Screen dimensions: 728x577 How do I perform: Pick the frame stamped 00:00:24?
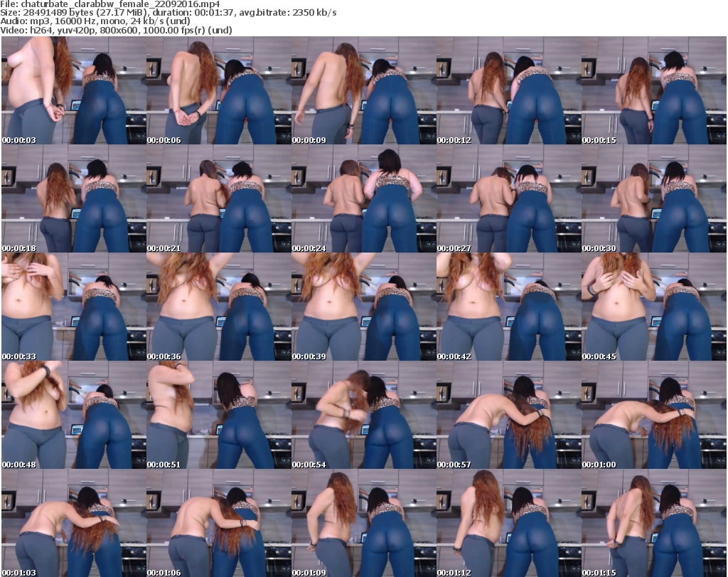[x=363, y=198]
